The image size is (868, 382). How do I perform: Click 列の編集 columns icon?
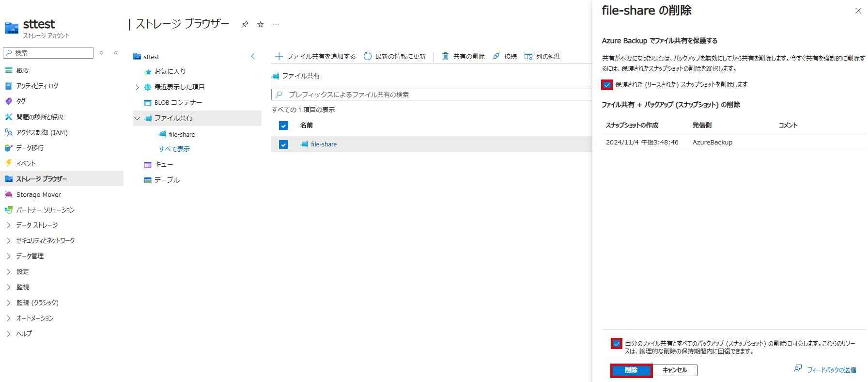click(x=528, y=57)
